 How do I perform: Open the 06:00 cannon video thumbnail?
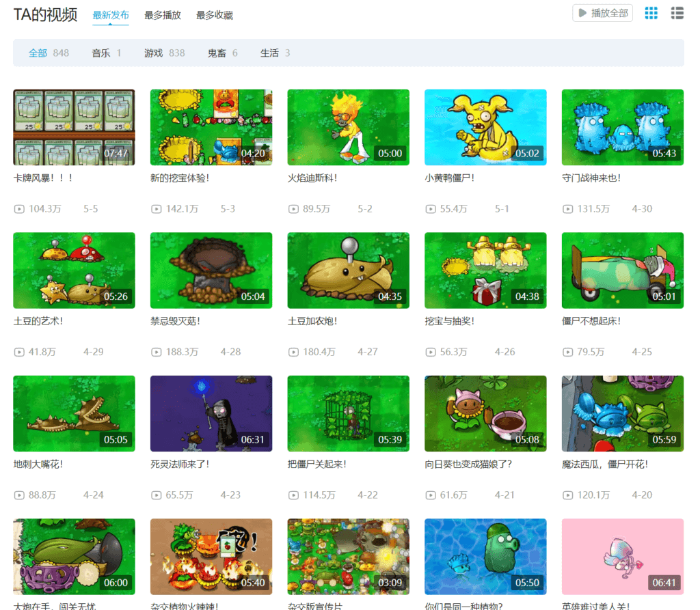(74, 557)
